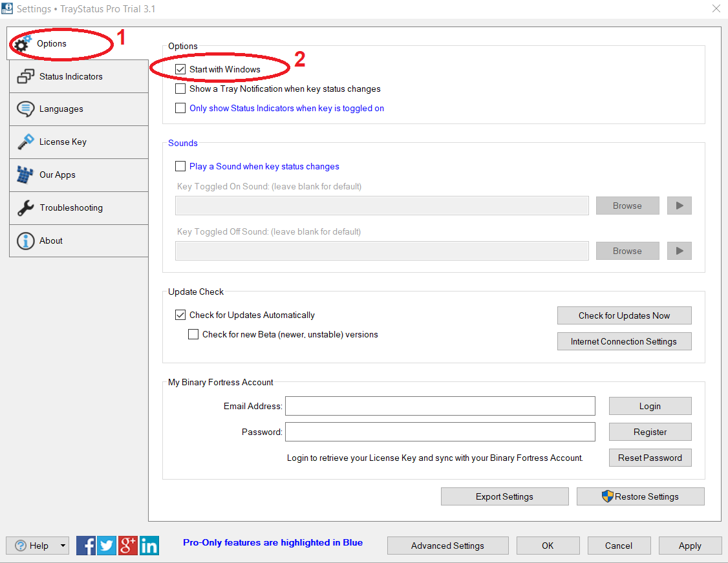
Task: Click the About info icon
Action: [x=25, y=241]
